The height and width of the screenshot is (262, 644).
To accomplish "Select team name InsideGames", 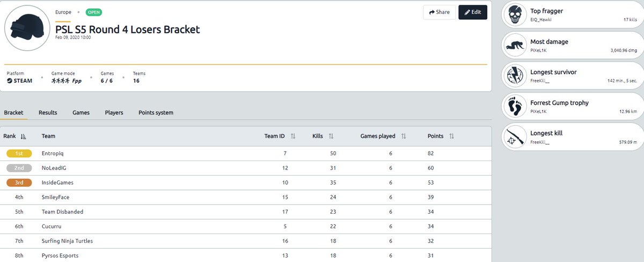I will (57, 183).
